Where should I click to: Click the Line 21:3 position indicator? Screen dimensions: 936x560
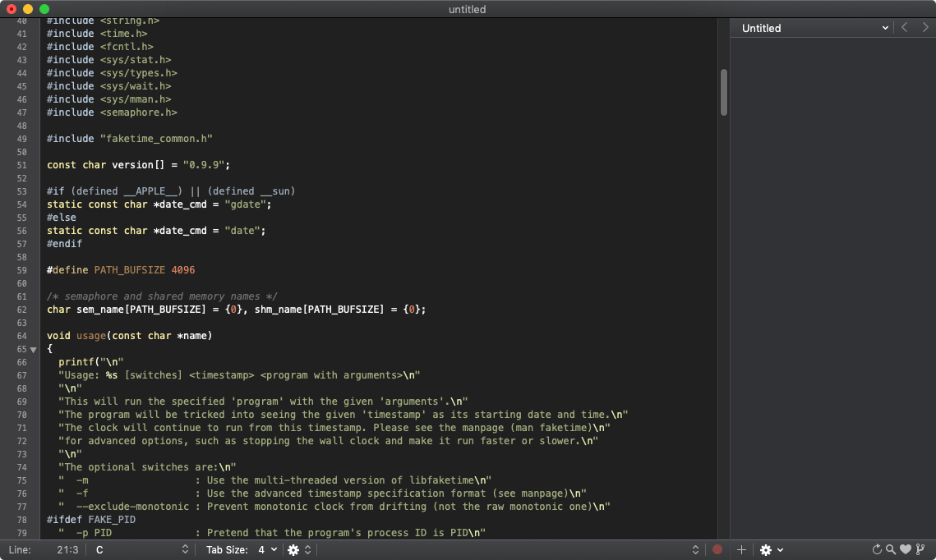(43, 549)
